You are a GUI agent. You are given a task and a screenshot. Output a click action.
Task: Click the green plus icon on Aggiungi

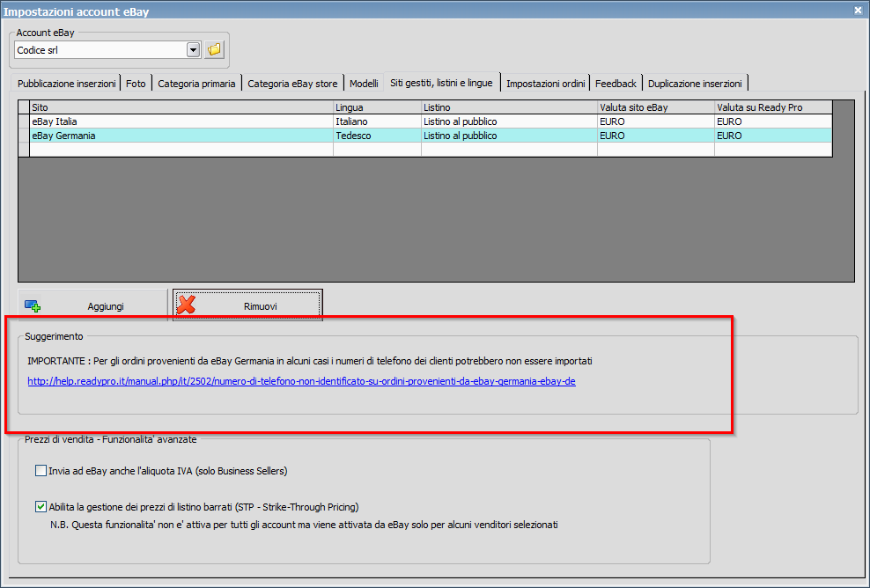33,305
